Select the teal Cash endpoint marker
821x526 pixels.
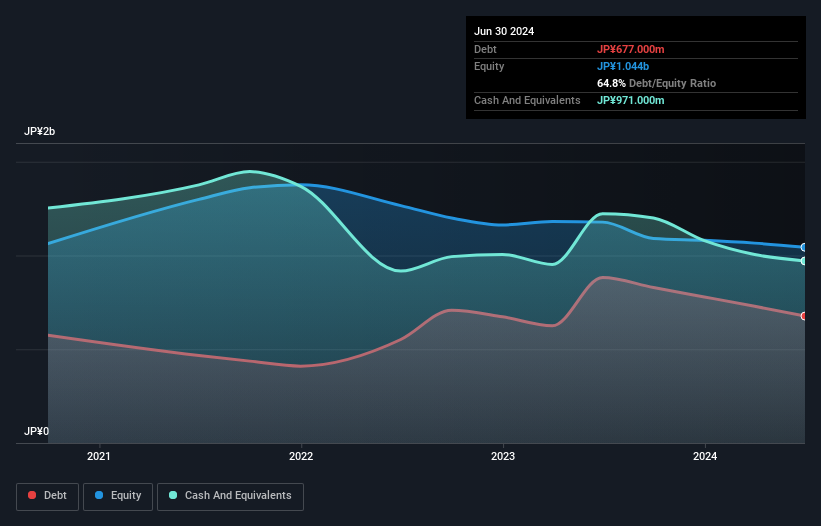[804, 261]
